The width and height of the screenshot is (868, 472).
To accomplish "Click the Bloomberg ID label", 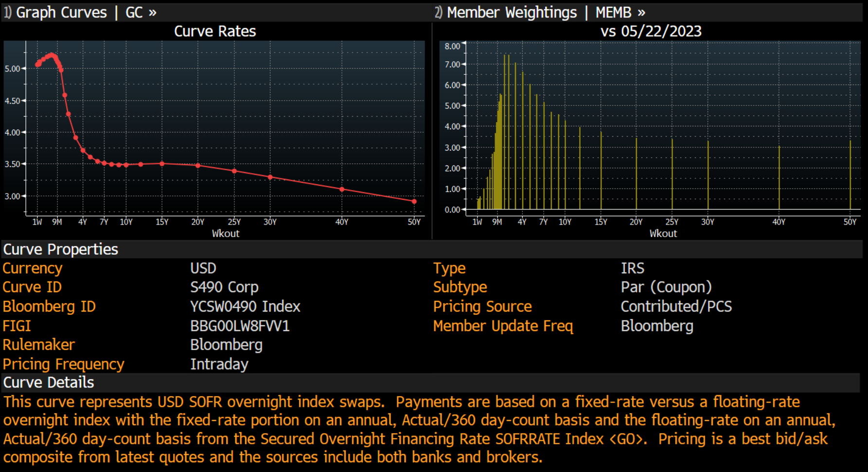I will [49, 307].
